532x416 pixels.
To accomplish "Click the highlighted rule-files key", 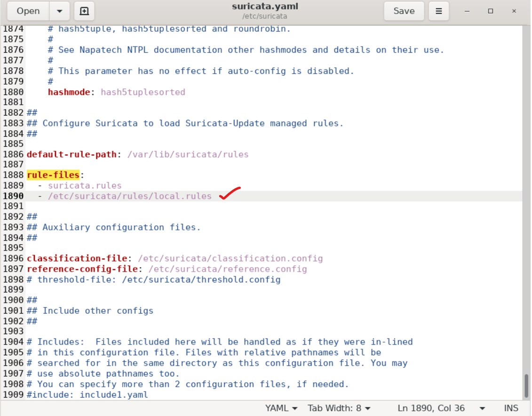I will click(x=53, y=175).
